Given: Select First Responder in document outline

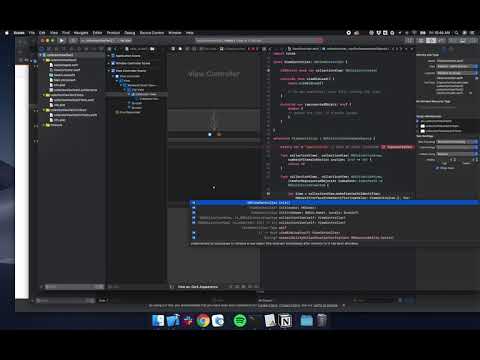Looking at the screenshot, I should 130,112.
